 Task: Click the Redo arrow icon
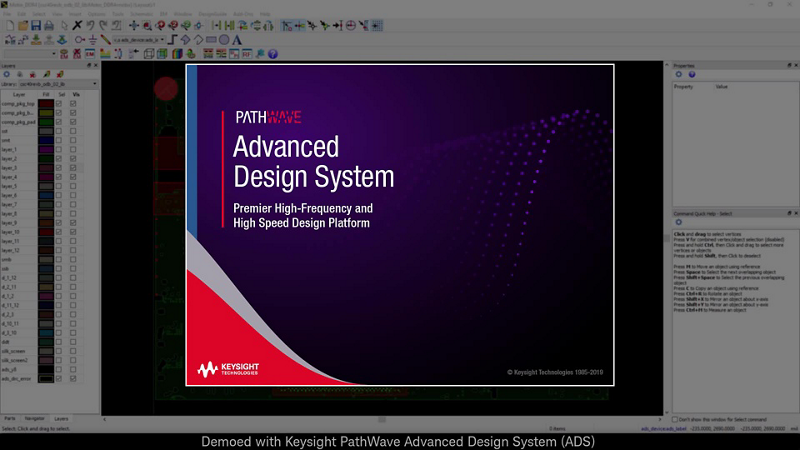(x=104, y=25)
